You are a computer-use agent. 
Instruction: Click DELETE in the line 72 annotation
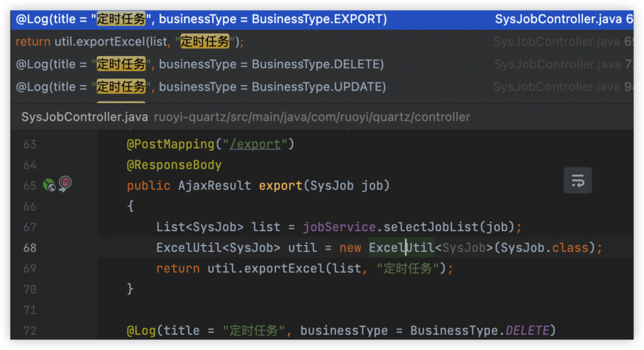(x=527, y=330)
